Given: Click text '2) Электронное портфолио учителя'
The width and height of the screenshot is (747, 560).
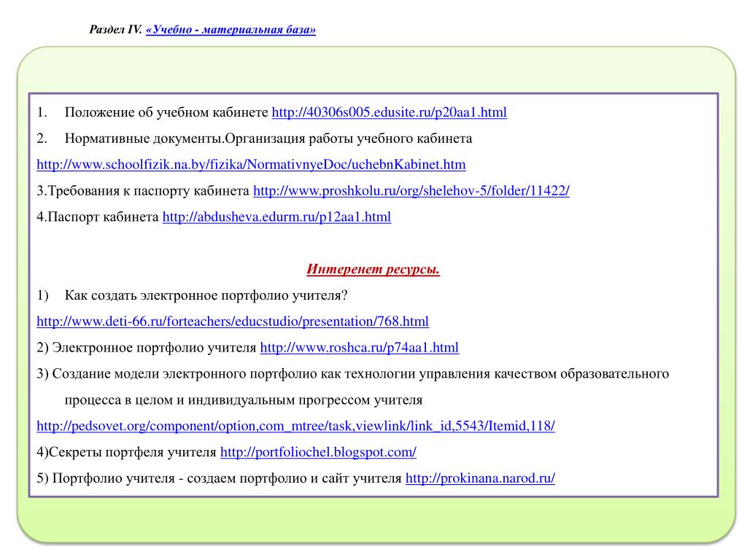Looking at the screenshot, I should click(147, 348).
